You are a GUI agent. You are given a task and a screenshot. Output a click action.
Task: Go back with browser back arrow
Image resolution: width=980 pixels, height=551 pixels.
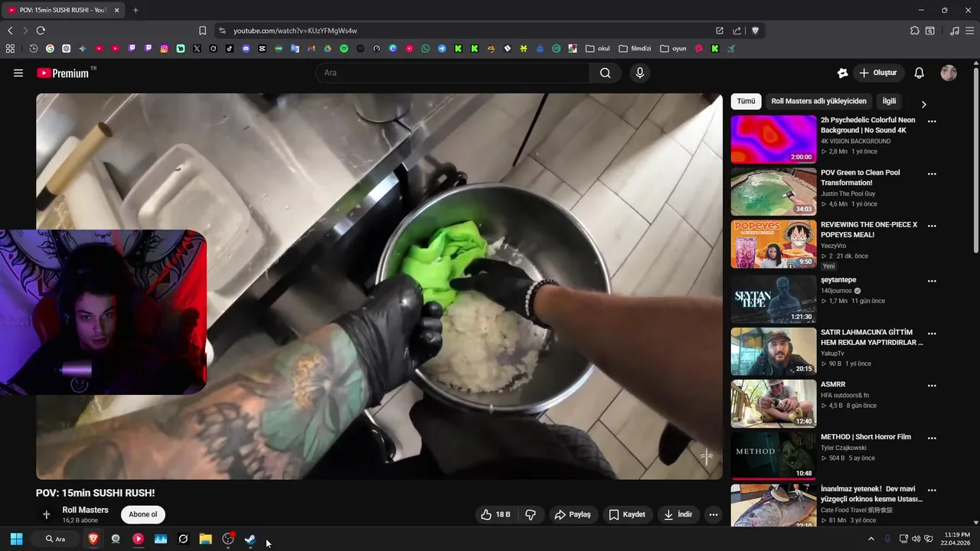click(10, 31)
